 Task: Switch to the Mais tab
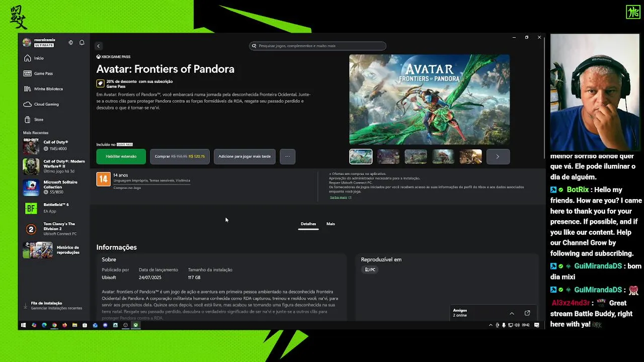coord(331,224)
